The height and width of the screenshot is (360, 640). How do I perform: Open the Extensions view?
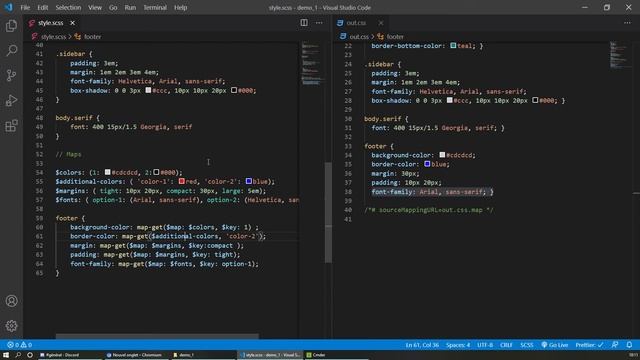[11, 126]
